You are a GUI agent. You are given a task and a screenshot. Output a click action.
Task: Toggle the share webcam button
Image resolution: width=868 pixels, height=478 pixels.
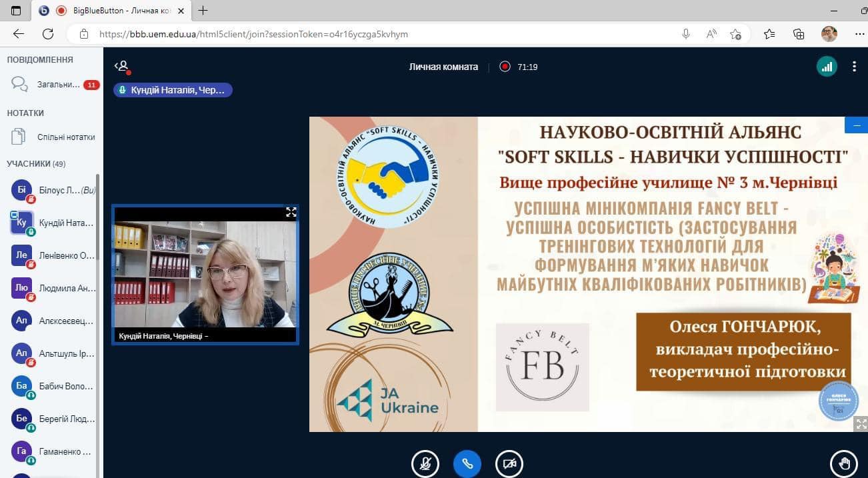click(x=509, y=464)
